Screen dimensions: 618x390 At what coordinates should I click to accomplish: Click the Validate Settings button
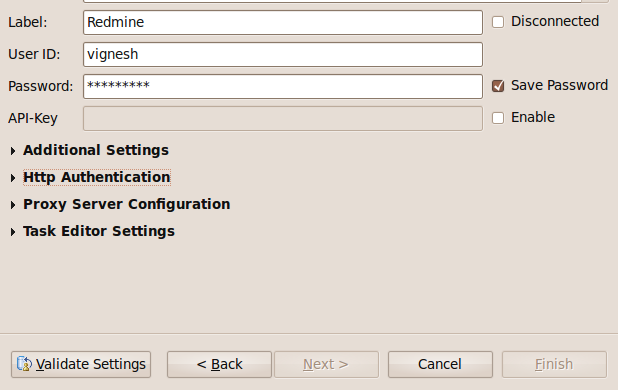[x=81, y=364]
